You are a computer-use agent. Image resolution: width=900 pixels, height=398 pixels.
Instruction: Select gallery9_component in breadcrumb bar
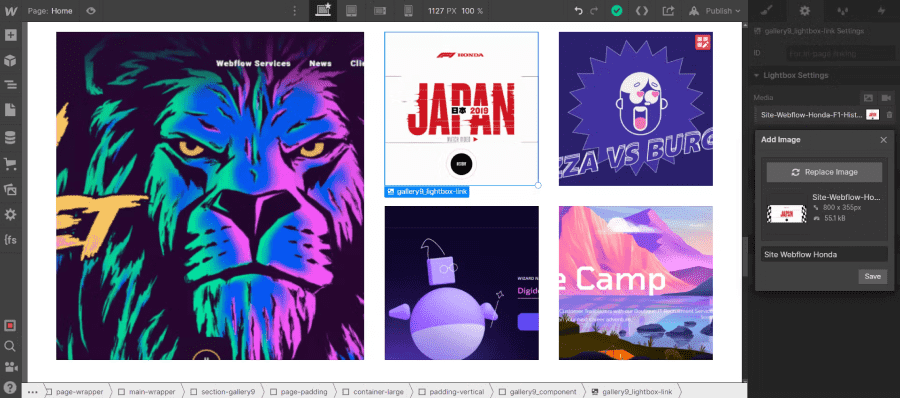537,392
